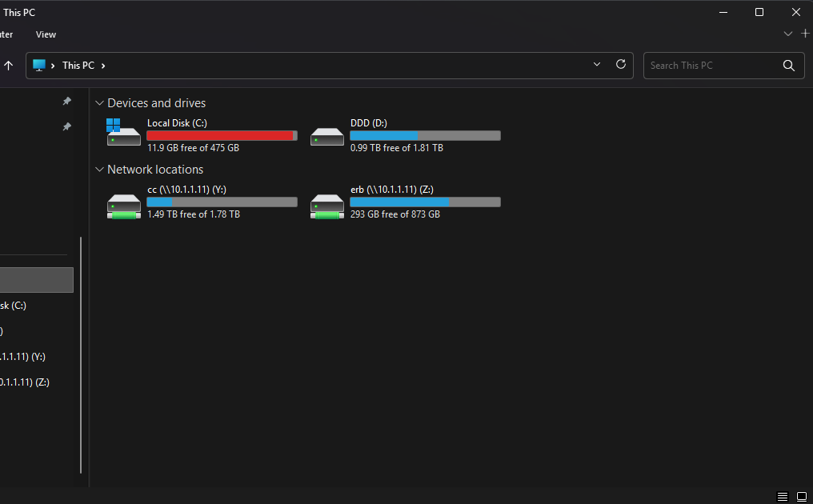Expand the chevron after This PC breadcrumb

pos(103,66)
